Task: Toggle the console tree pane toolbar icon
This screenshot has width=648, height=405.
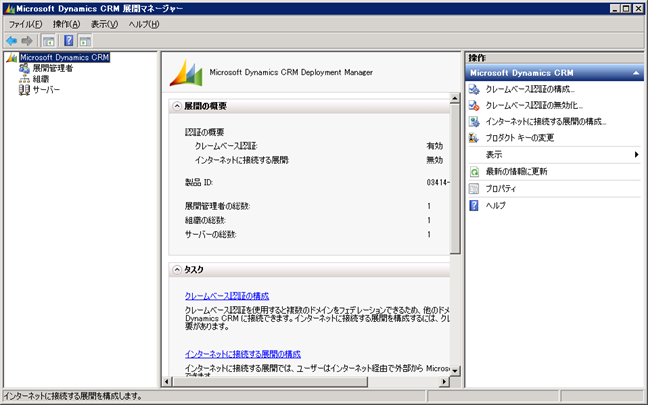Action: (x=48, y=41)
